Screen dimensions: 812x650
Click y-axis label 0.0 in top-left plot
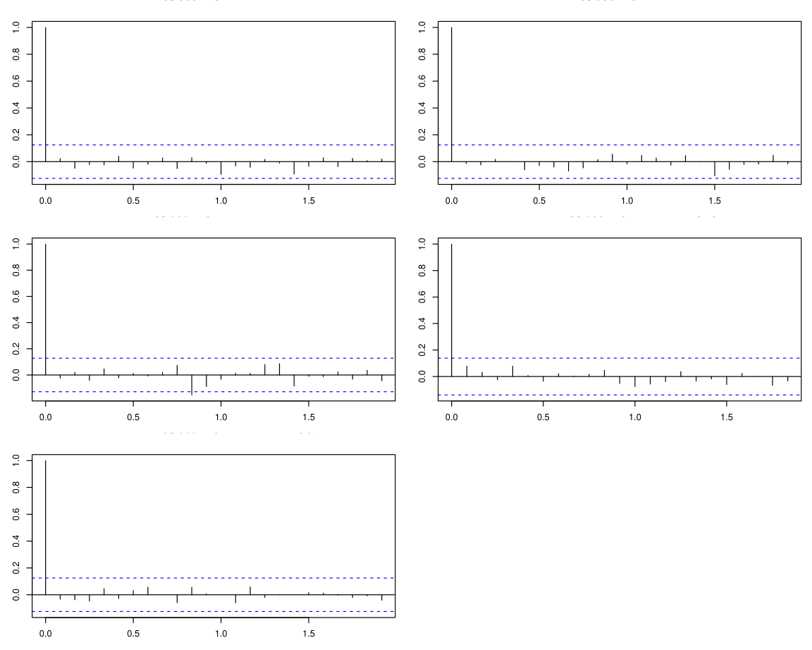(x=16, y=161)
